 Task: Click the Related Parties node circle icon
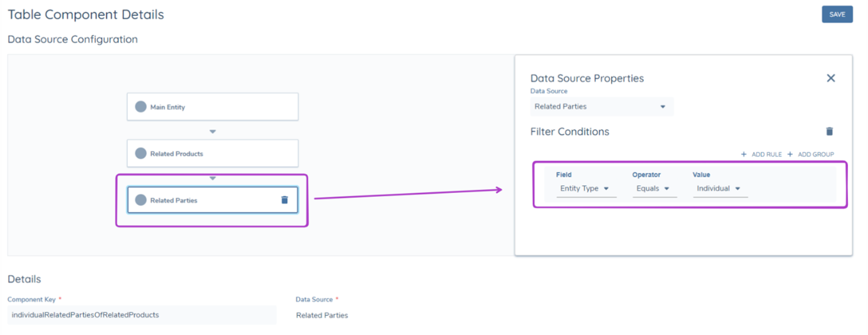pos(141,200)
